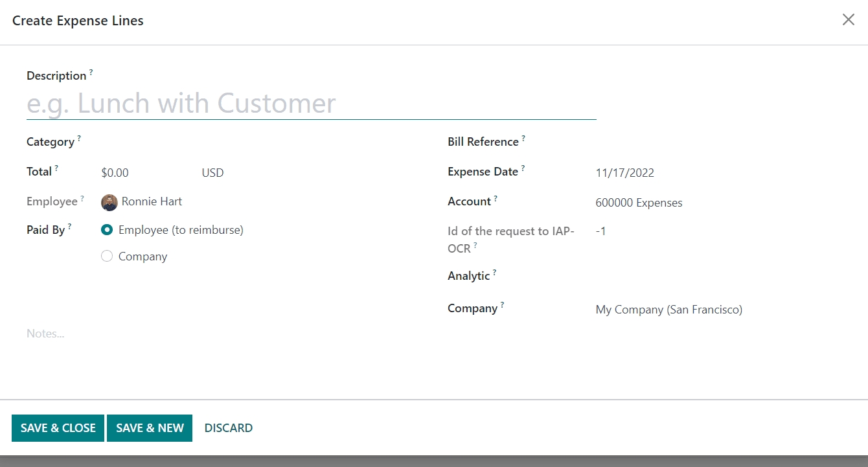Click the Total field help icon
The width and height of the screenshot is (868, 467).
(56, 168)
